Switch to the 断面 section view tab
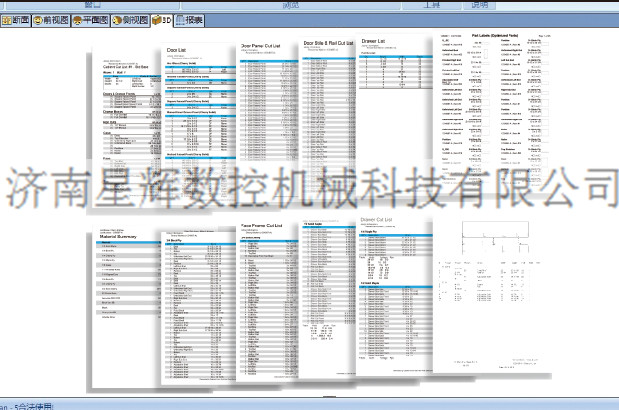Viewport: 619px width, 410px height. 16,20
